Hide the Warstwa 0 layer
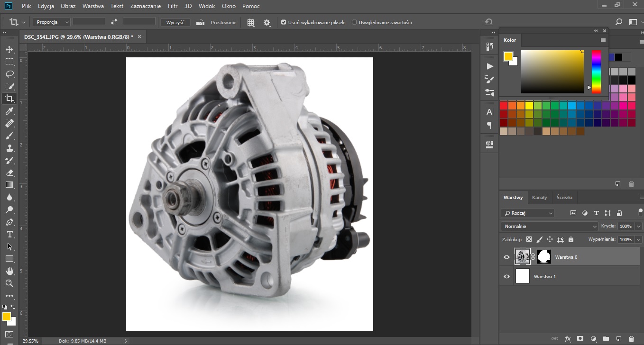This screenshot has width=644, height=345. 506,257
